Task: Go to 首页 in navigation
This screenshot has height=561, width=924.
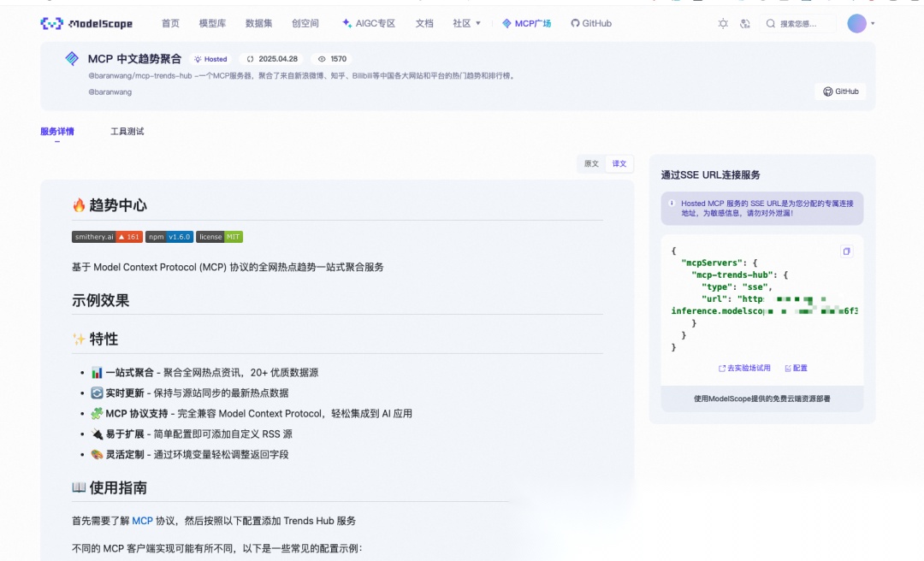Action: 170,24
